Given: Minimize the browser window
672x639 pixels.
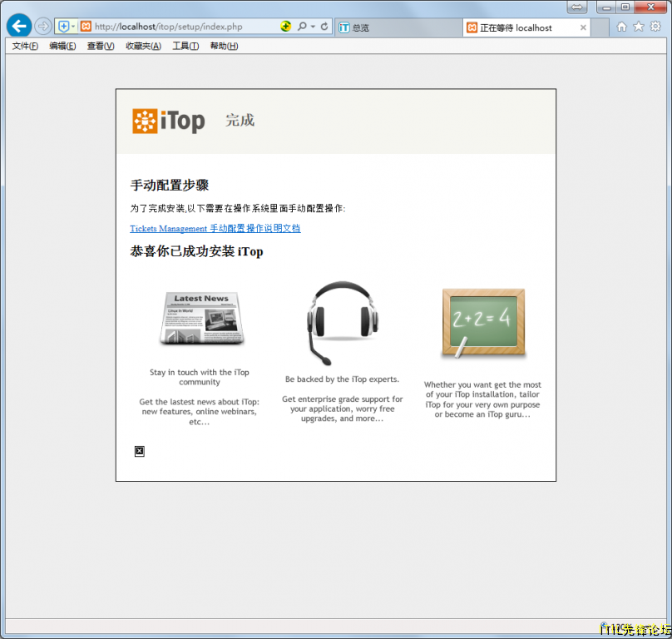Looking at the screenshot, I should [606, 7].
